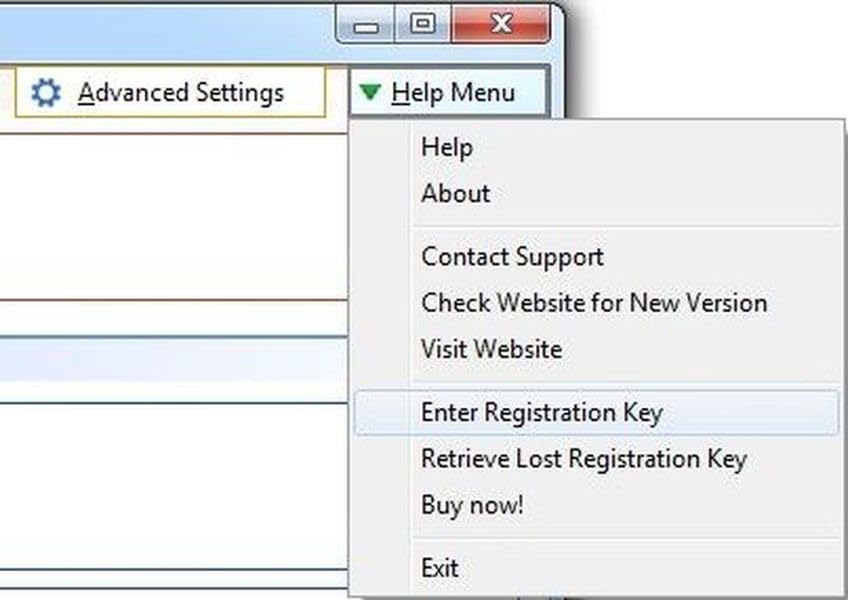
Task: Minimize the application window
Action: (366, 24)
